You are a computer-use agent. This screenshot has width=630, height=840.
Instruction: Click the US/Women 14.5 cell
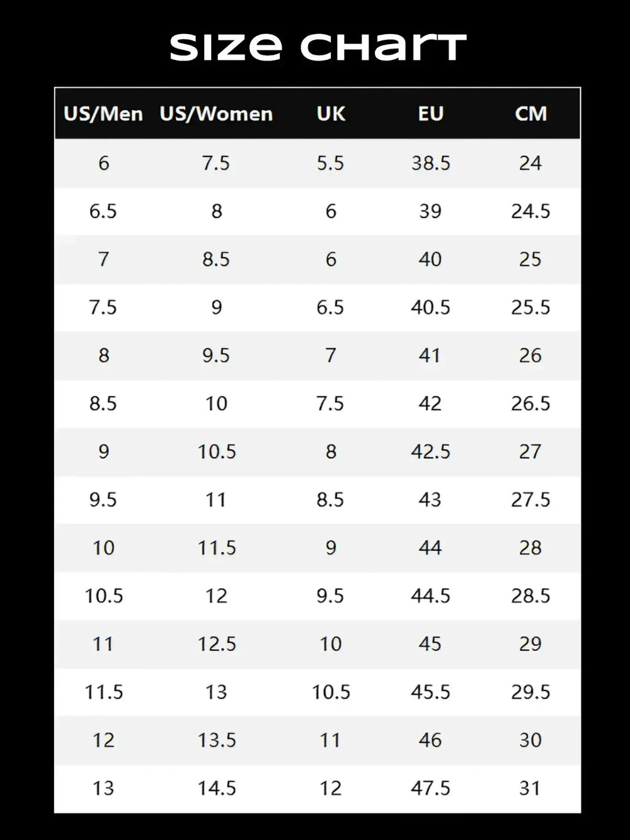[x=217, y=788]
